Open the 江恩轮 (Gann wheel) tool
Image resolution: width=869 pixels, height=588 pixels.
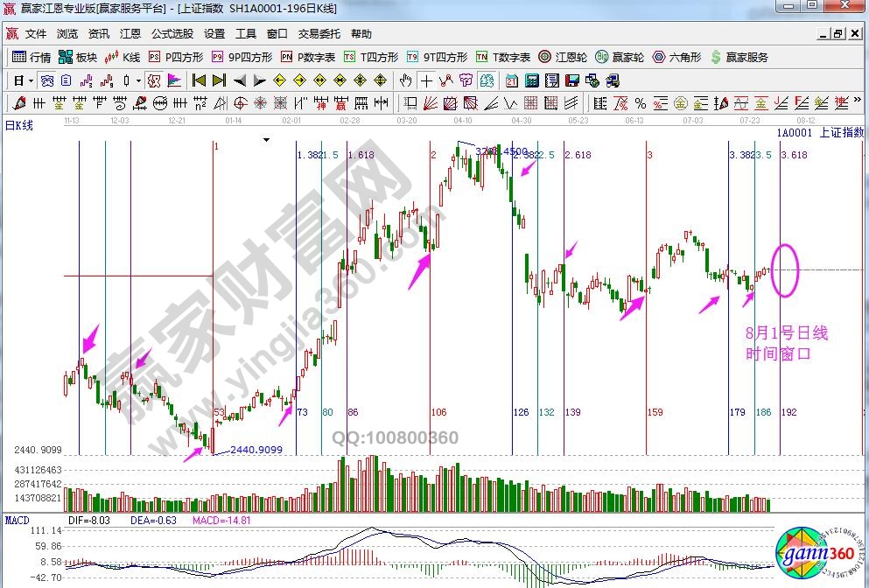pos(562,57)
